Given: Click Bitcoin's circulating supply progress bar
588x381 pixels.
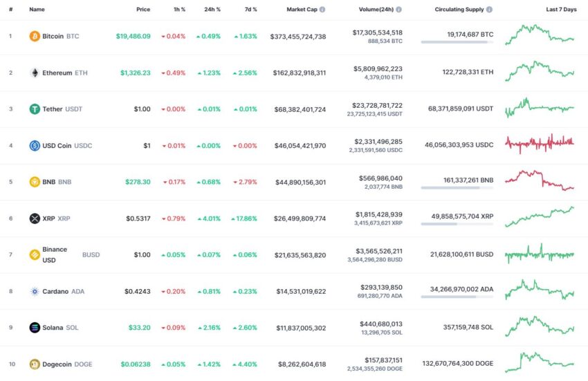Looking at the screenshot, I should click(x=457, y=42).
